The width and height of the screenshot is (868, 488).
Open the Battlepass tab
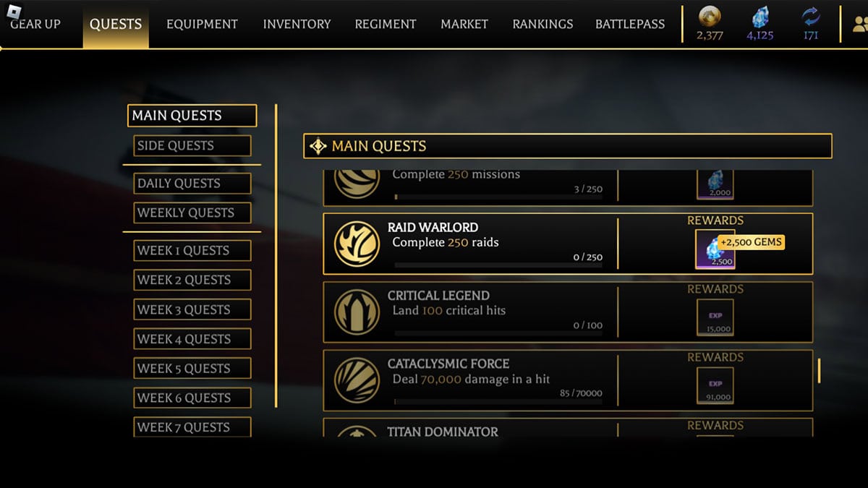630,24
